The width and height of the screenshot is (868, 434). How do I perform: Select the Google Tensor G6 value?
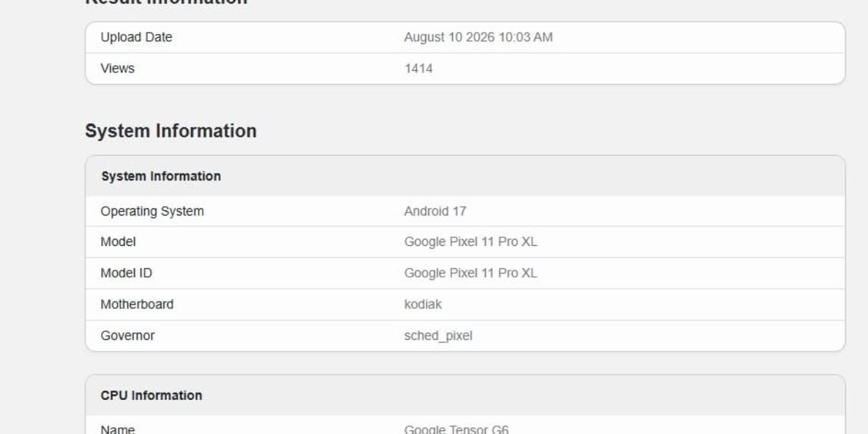[456, 429]
